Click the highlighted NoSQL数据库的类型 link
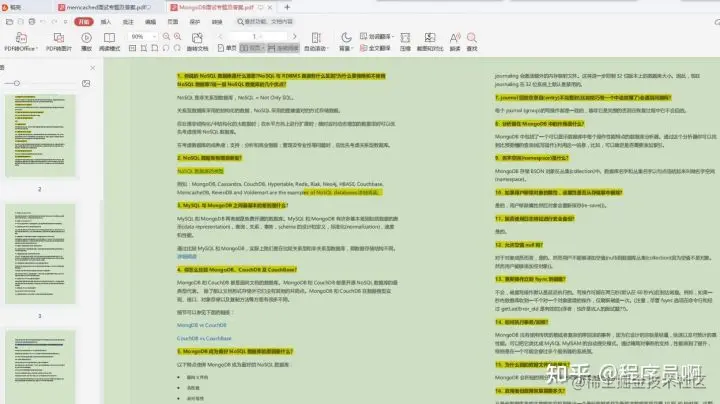Screen dimensions: 720x404 click(x=200, y=171)
